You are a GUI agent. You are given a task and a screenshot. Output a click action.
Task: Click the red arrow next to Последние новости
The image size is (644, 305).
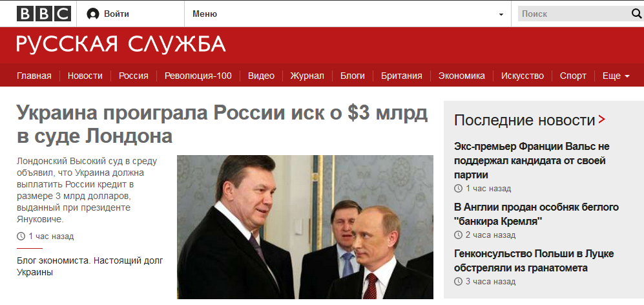tap(602, 120)
